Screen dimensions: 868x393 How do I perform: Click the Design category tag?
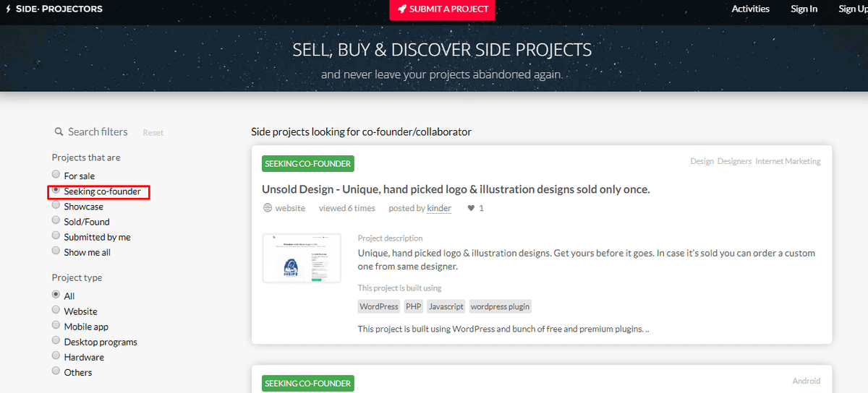tap(702, 161)
